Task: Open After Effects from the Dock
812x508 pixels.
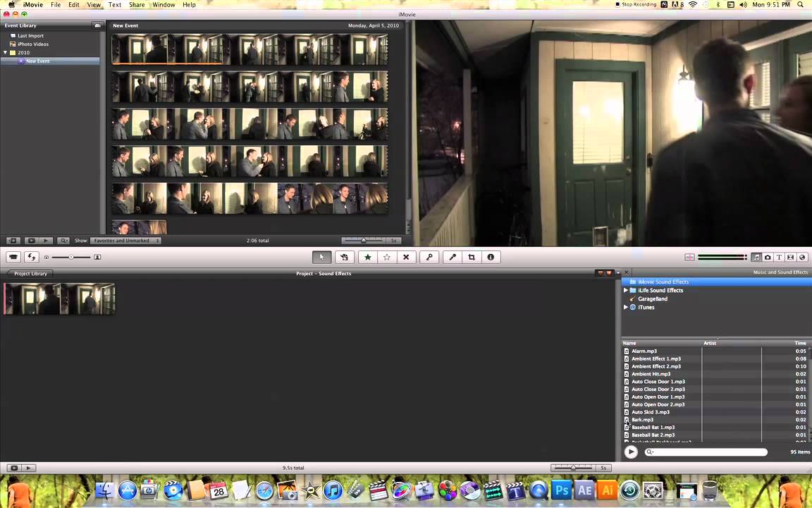Action: [584, 490]
